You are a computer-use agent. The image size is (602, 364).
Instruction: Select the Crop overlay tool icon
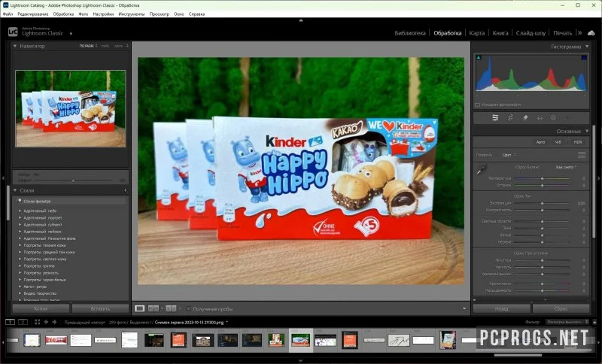(x=510, y=118)
